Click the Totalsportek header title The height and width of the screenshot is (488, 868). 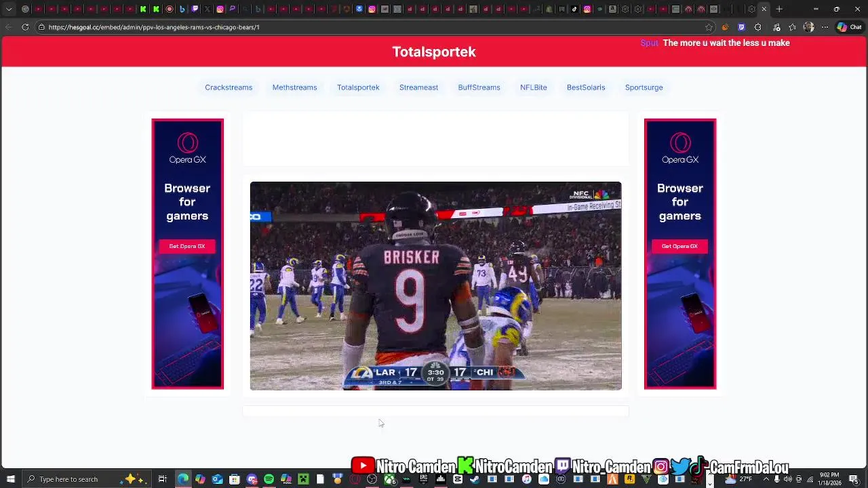(434, 52)
